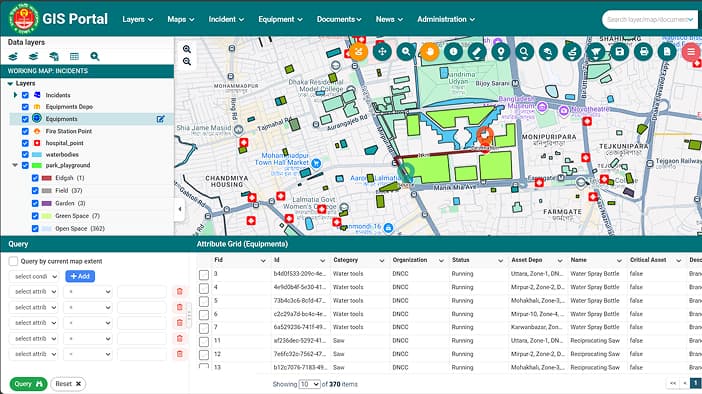Go to the first page with << pagination button
The image size is (702, 394).
pos(672,383)
